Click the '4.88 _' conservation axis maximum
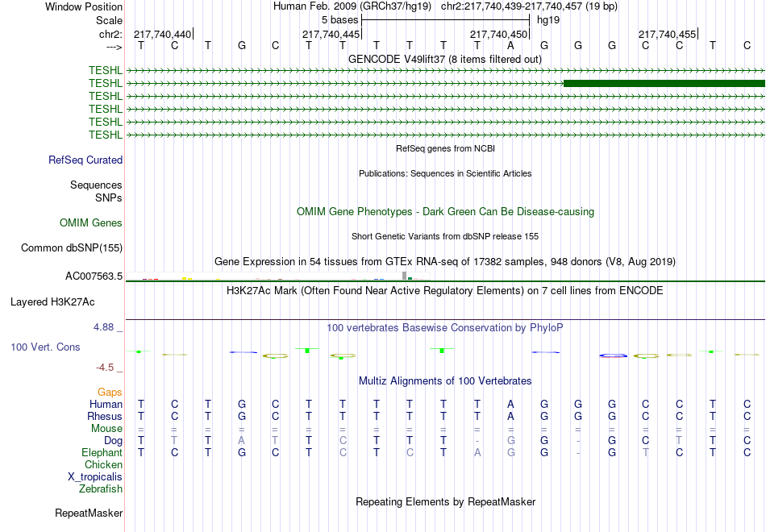 click(x=108, y=326)
